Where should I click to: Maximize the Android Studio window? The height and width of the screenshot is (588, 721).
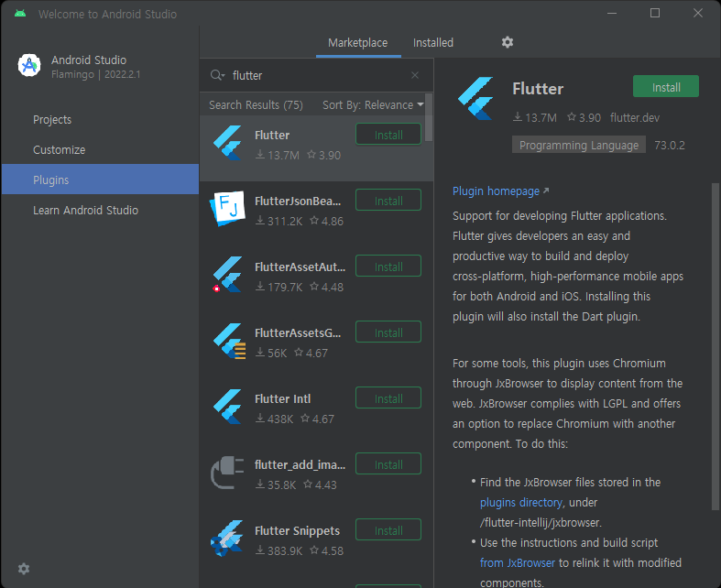(655, 14)
